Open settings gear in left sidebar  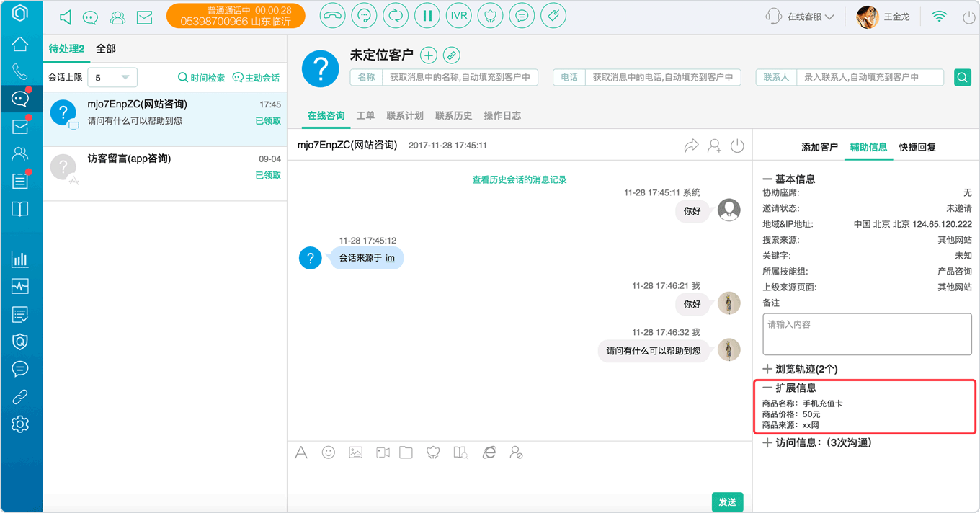(20, 424)
